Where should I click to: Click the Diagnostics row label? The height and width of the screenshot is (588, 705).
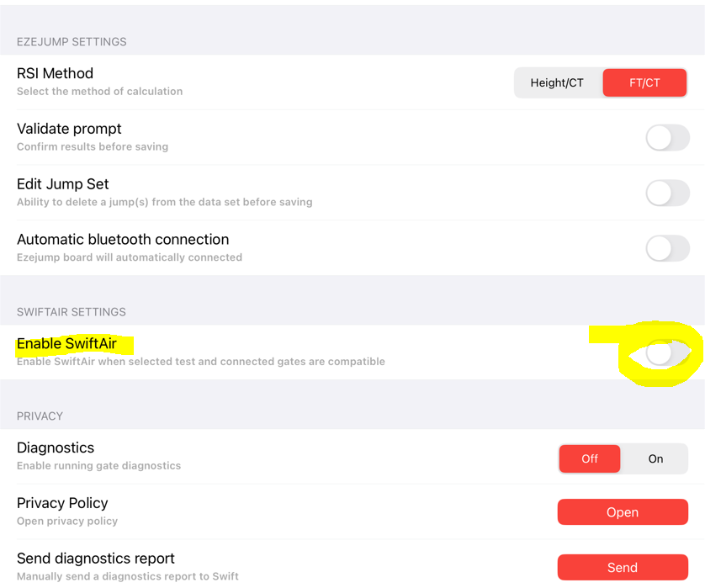pyautogui.click(x=56, y=448)
